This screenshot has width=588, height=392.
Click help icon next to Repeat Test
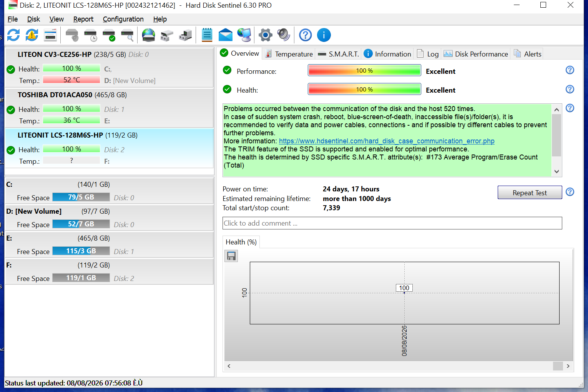tap(570, 192)
